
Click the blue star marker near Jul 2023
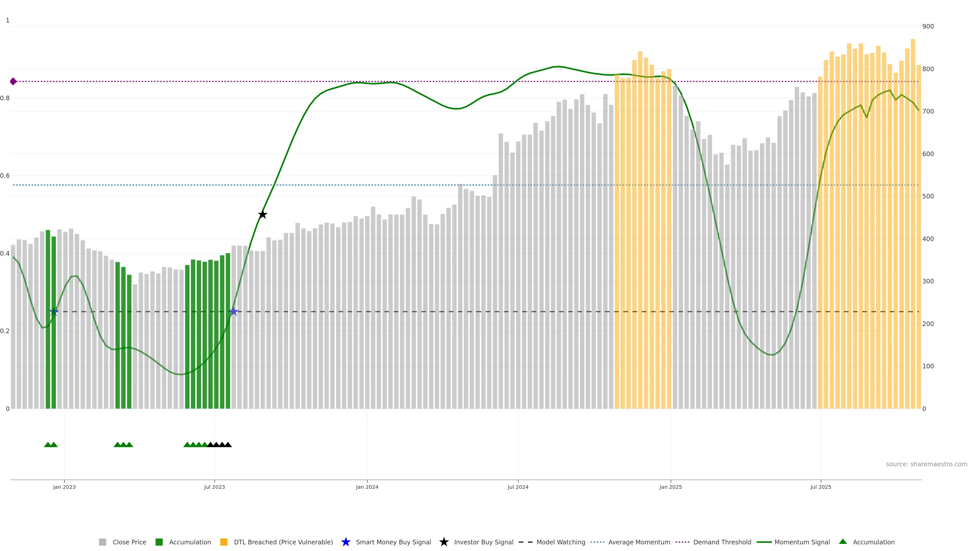[x=234, y=311]
